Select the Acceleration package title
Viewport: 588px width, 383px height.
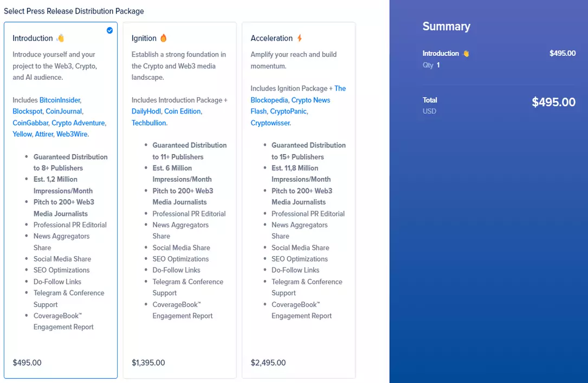pyautogui.click(x=272, y=39)
